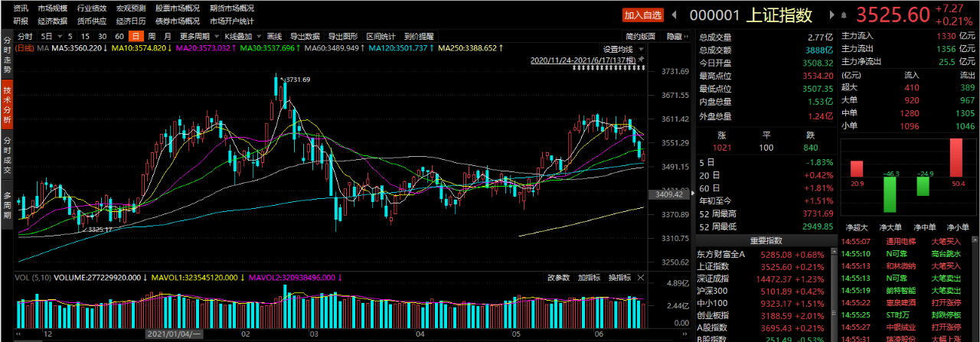This screenshot has height=342, width=980.
Task: Open the 货币供应 menu
Action: pos(92,21)
